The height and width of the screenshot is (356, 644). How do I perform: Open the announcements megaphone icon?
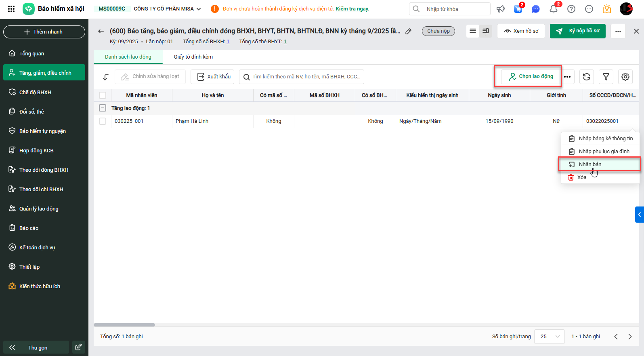501,9
